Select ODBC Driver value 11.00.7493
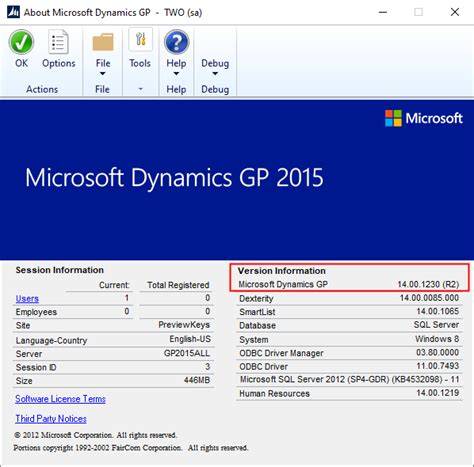474x467 pixels. [x=437, y=366]
